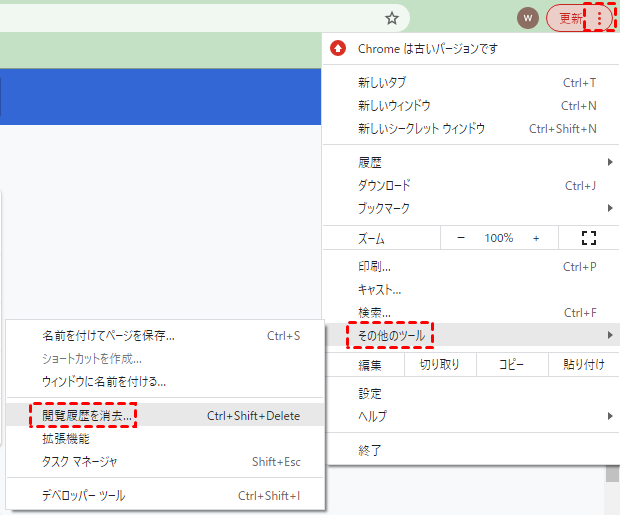The width and height of the screenshot is (620, 515).
Task: Increase zoom with plus button
Action: 536,238
